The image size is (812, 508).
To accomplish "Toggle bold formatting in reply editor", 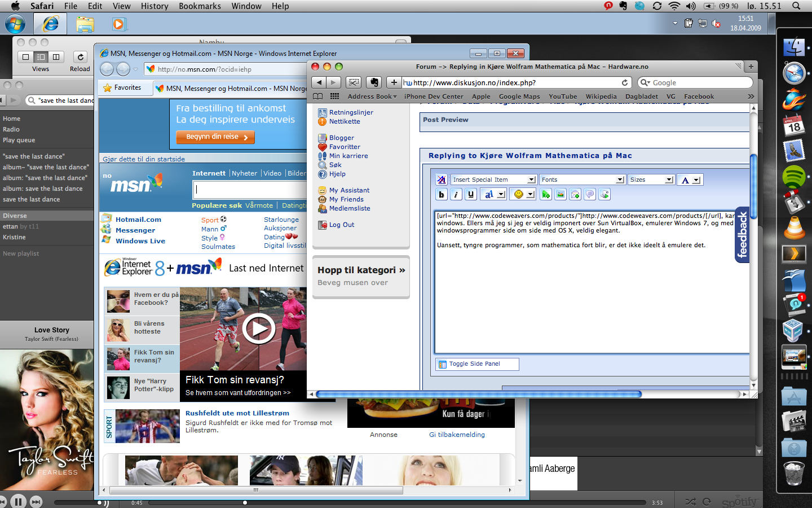I will tap(442, 194).
